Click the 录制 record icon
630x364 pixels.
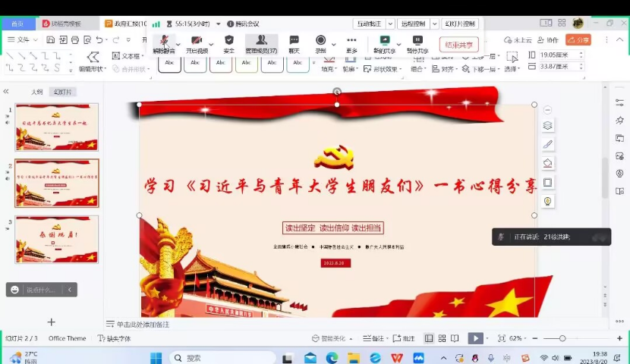[x=321, y=42]
